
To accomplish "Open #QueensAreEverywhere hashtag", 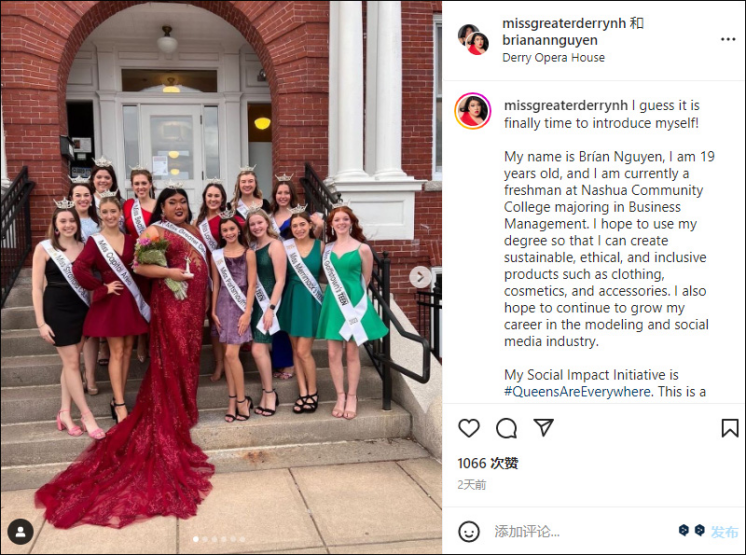I will tap(577, 392).
